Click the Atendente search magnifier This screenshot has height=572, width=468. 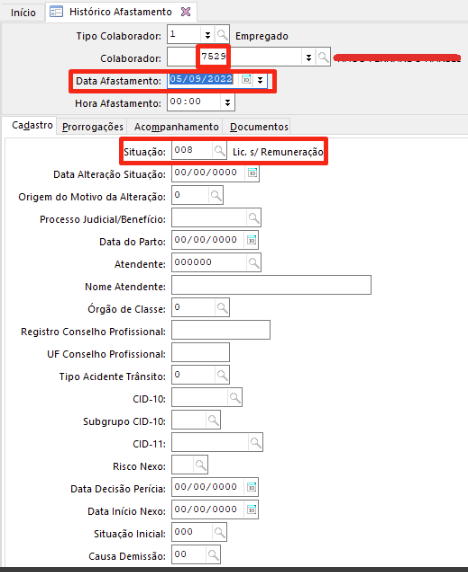(254, 263)
